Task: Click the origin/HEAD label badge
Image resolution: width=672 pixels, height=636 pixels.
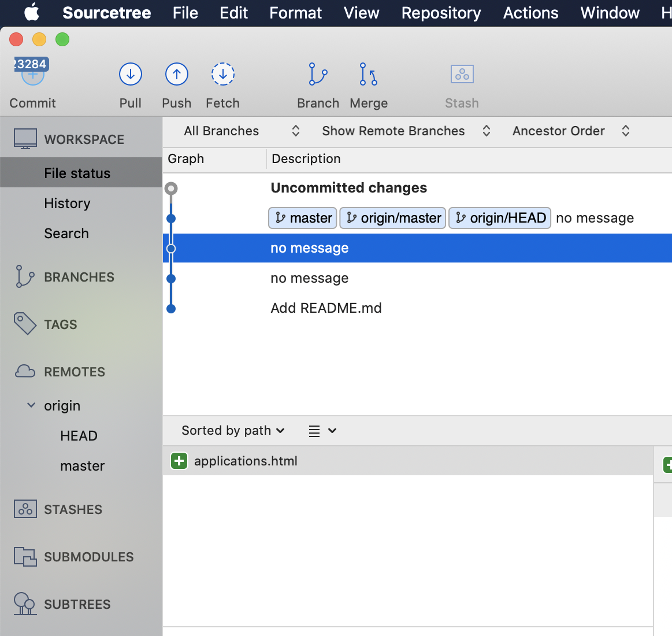Action: point(500,218)
